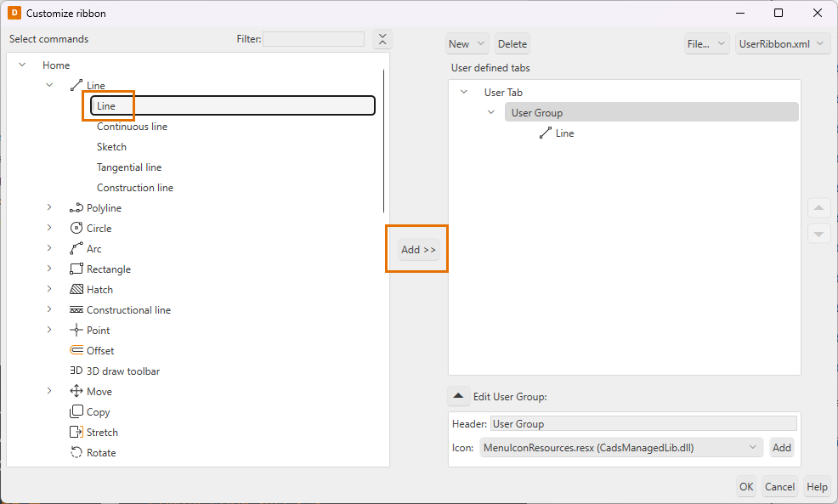Click the Filter text field
Image resolution: width=838 pixels, height=504 pixels.
(314, 39)
